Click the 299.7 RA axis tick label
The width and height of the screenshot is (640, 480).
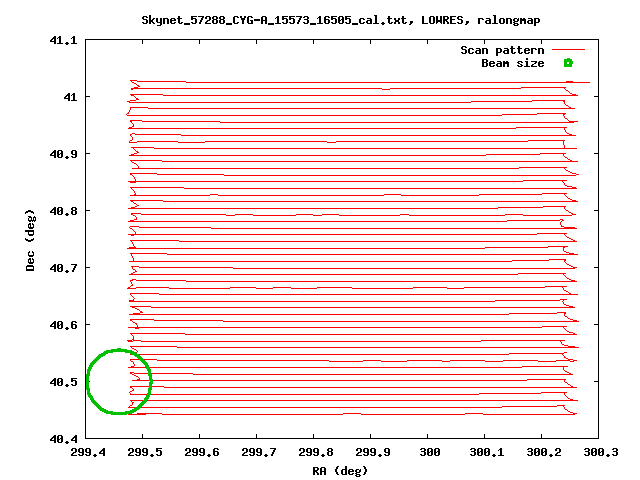pos(259,452)
